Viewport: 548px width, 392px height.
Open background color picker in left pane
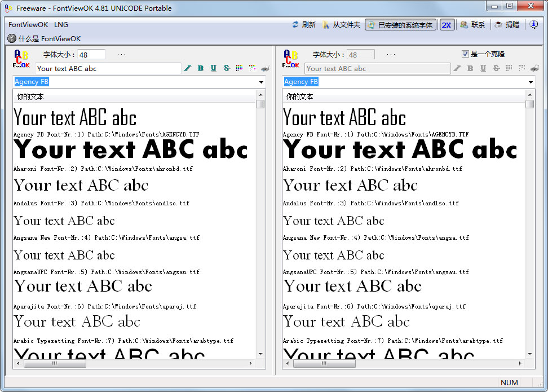pos(252,68)
